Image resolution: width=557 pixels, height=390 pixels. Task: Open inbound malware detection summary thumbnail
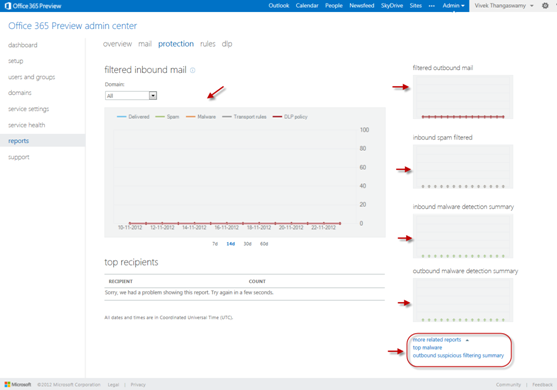click(463, 236)
